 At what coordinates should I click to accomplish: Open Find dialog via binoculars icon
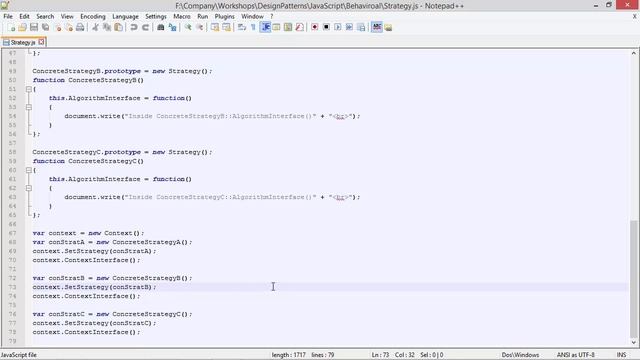coord(160,27)
